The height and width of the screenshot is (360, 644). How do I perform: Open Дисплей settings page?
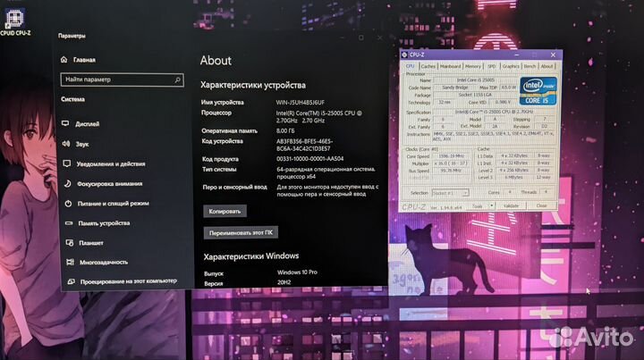[87, 124]
